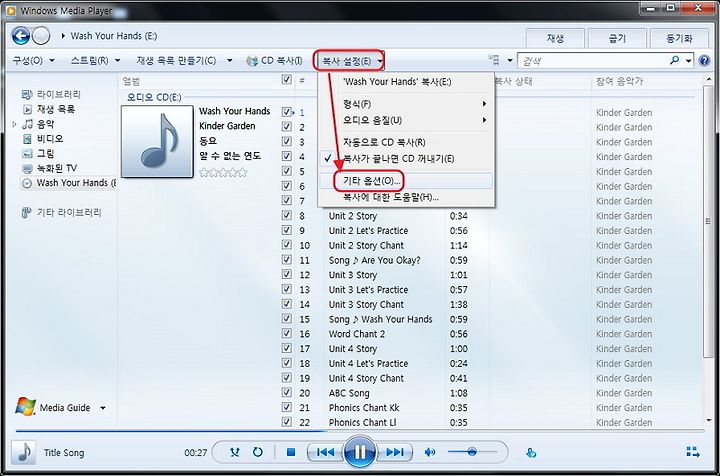Skip to the previous track

(325, 453)
